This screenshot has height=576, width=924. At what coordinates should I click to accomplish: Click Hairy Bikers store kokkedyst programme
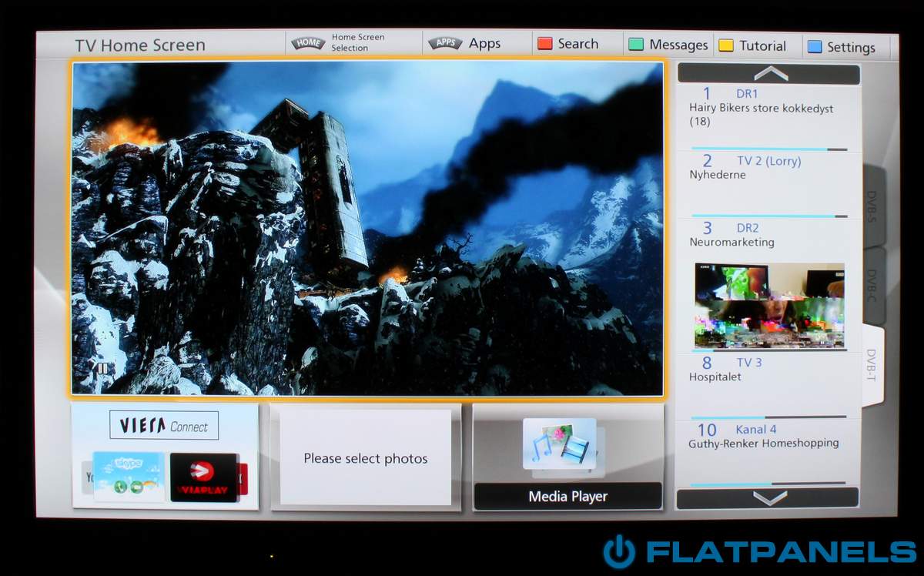click(761, 115)
